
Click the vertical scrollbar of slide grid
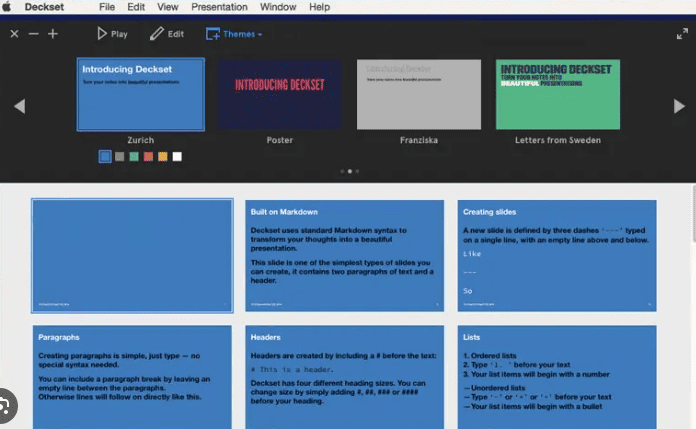[693, 214]
